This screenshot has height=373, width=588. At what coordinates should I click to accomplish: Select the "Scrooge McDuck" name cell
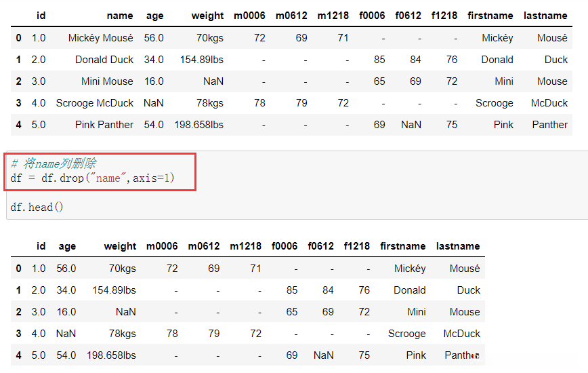(x=95, y=103)
